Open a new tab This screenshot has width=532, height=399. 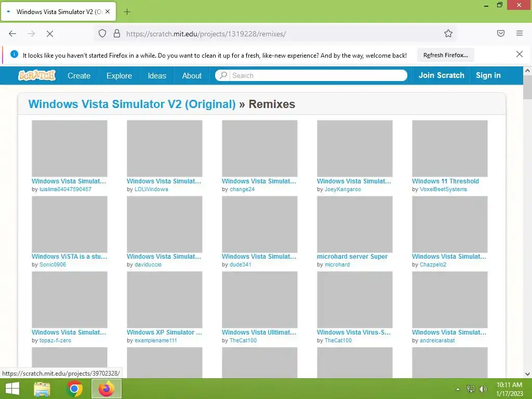127,12
